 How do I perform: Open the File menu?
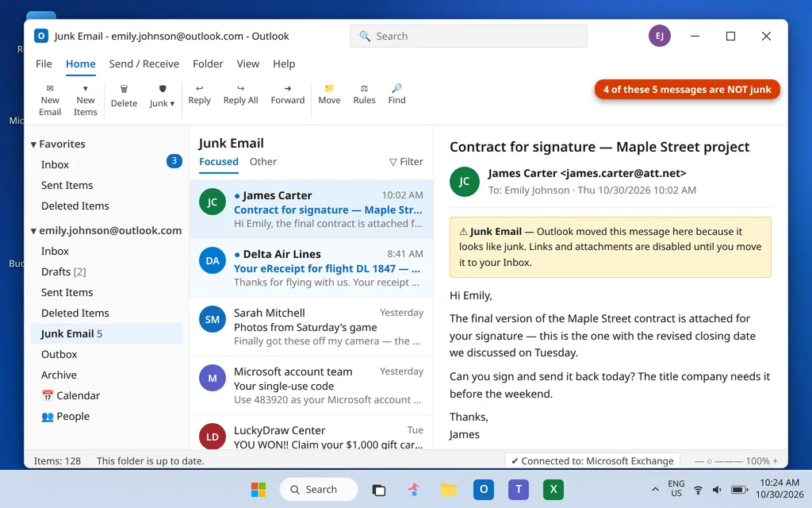pyautogui.click(x=44, y=63)
